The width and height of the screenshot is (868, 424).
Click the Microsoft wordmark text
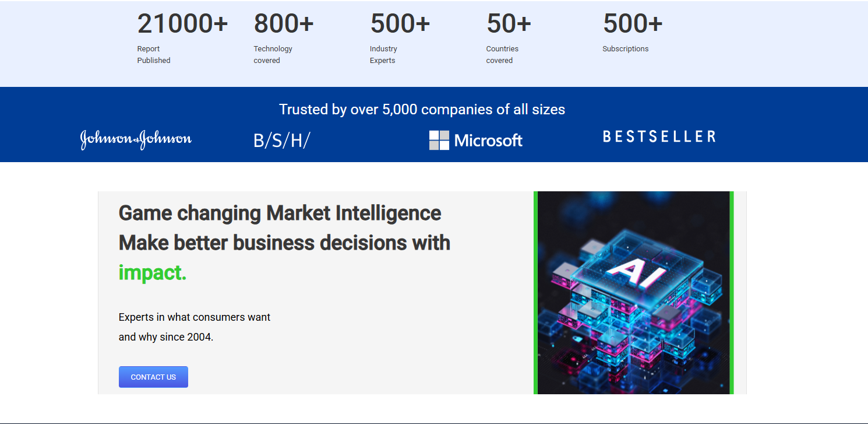[x=488, y=141]
